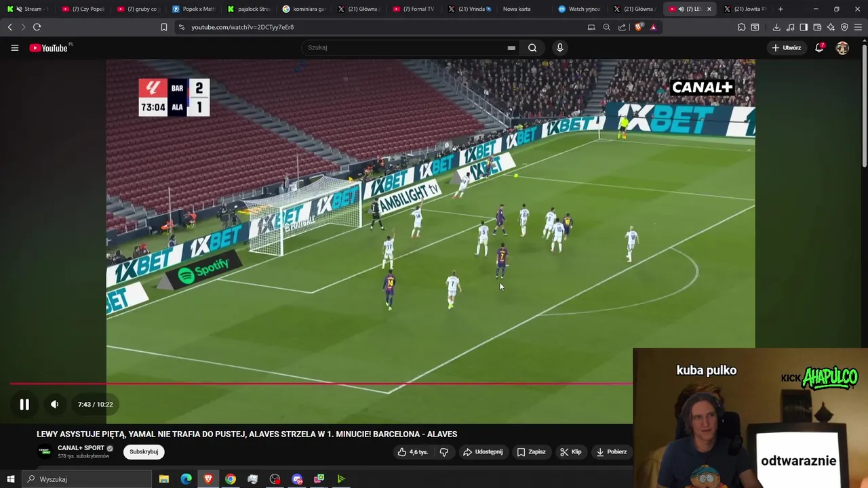This screenshot has width=868, height=488.
Task: Open the CANAL+ SPORT channel name link
Action: click(x=81, y=448)
